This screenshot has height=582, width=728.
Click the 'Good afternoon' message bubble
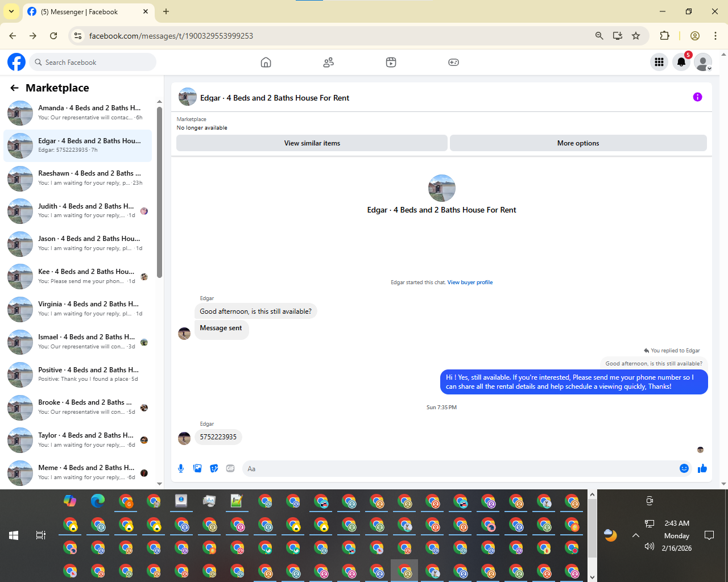point(256,311)
